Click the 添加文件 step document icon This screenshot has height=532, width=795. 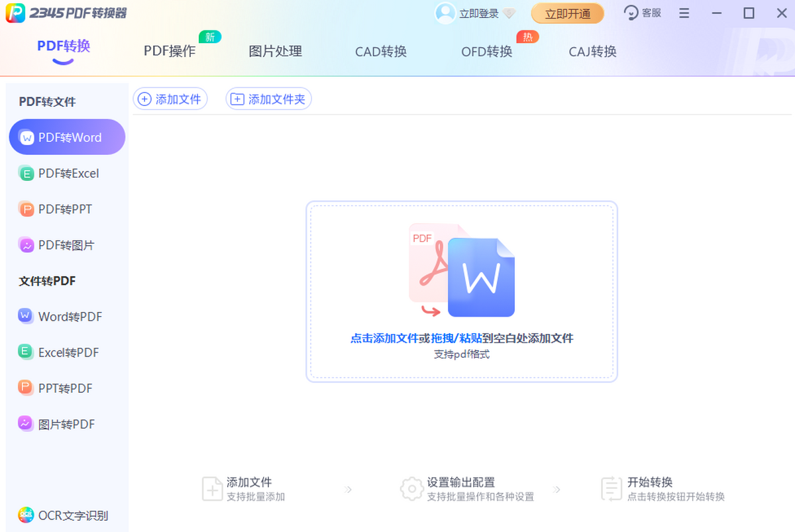[212, 488]
